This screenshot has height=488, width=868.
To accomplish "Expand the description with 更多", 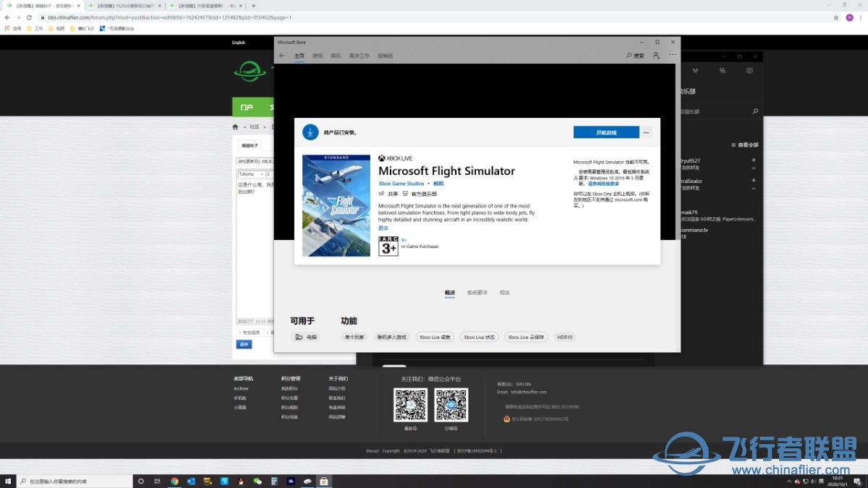I will 383,228.
